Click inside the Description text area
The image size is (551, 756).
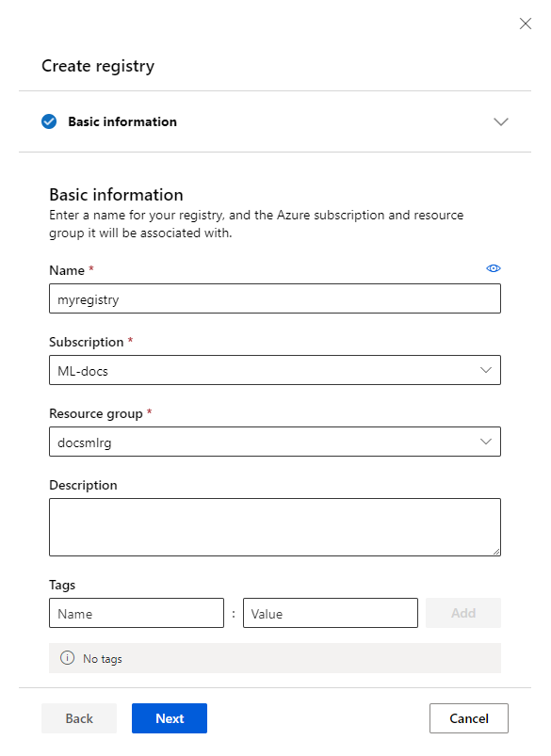click(275, 527)
